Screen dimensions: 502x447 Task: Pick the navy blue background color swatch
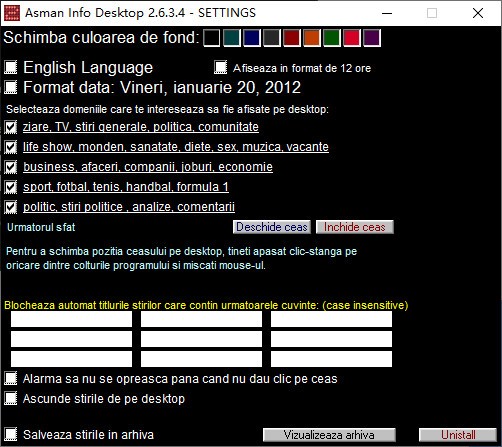251,38
